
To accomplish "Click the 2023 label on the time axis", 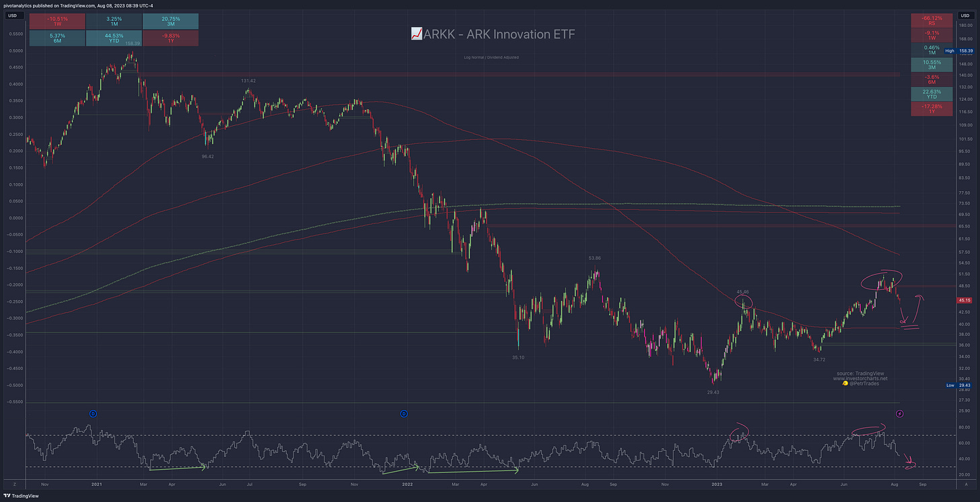I will coord(717,484).
